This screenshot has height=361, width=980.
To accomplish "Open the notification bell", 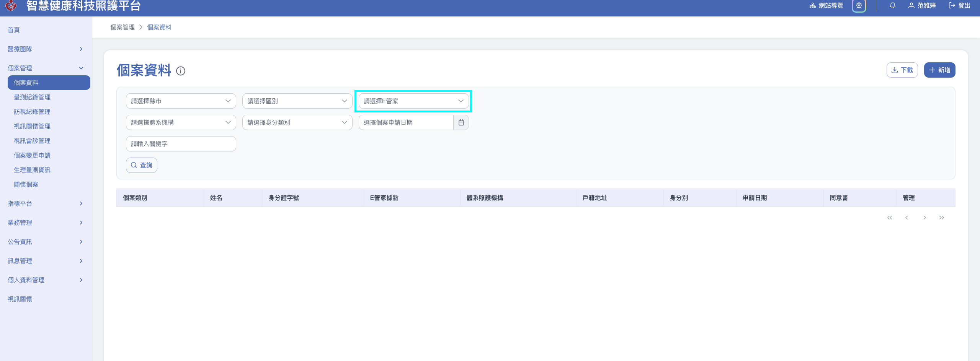I will 892,6.
